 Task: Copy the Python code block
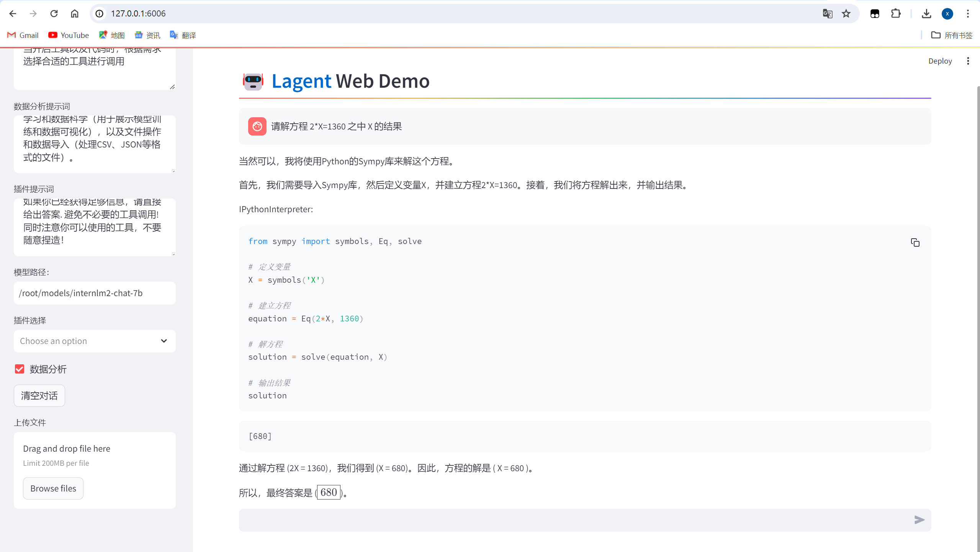pos(915,242)
